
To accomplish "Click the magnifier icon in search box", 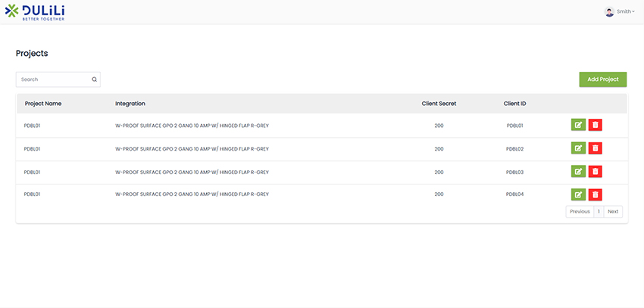I will click(94, 79).
